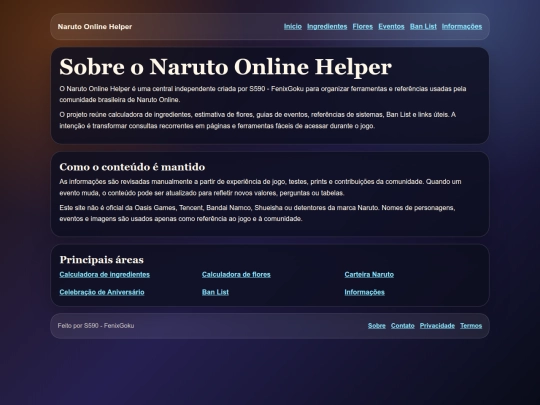Click the heading 'Sobre o Naruto Online Helper'
The image size is (540, 405).
[x=225, y=66]
